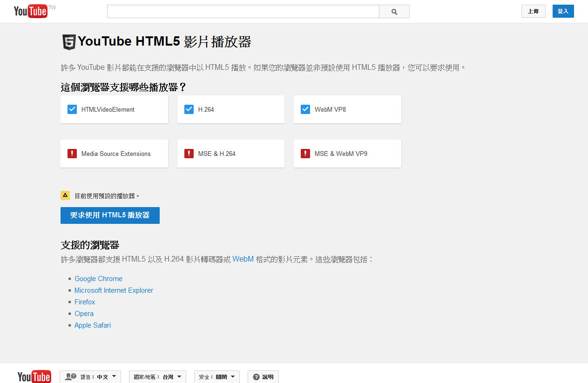The height and width of the screenshot is (383, 588).
Task: Click the HTMLVideoElement label text
Action: coord(108,110)
